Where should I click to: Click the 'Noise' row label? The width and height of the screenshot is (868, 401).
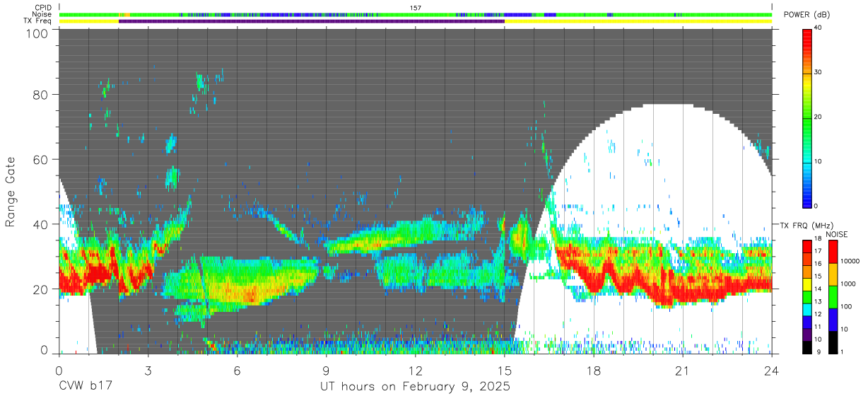point(42,14)
